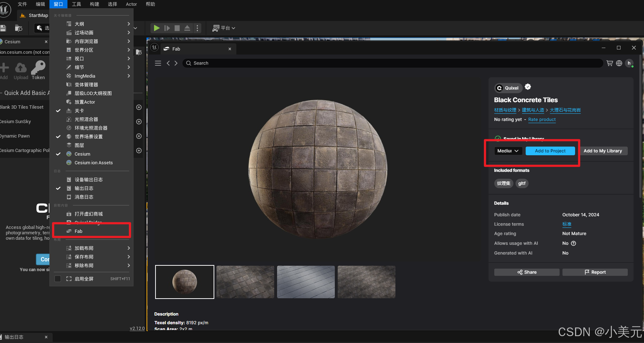
Task: Click Add to My Library button
Action: point(603,151)
